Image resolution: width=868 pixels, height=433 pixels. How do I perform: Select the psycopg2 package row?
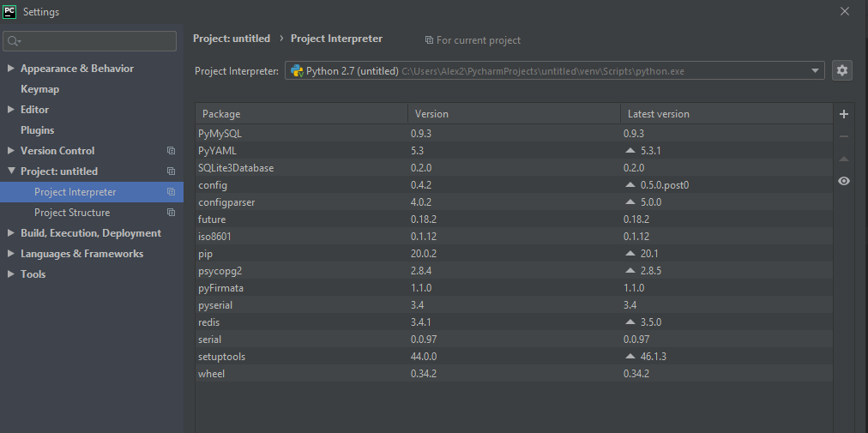pyautogui.click(x=514, y=271)
